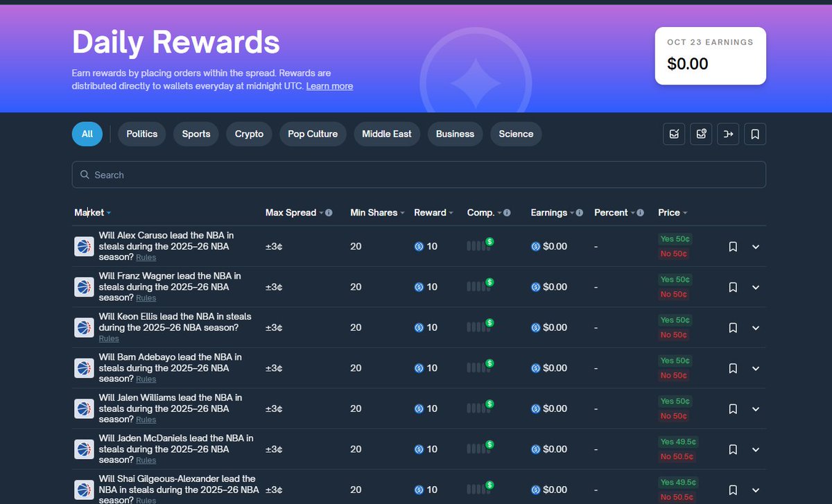Bookmark the Shai Gilgeous-Alexander market
The width and height of the screenshot is (832, 504).
click(x=733, y=489)
